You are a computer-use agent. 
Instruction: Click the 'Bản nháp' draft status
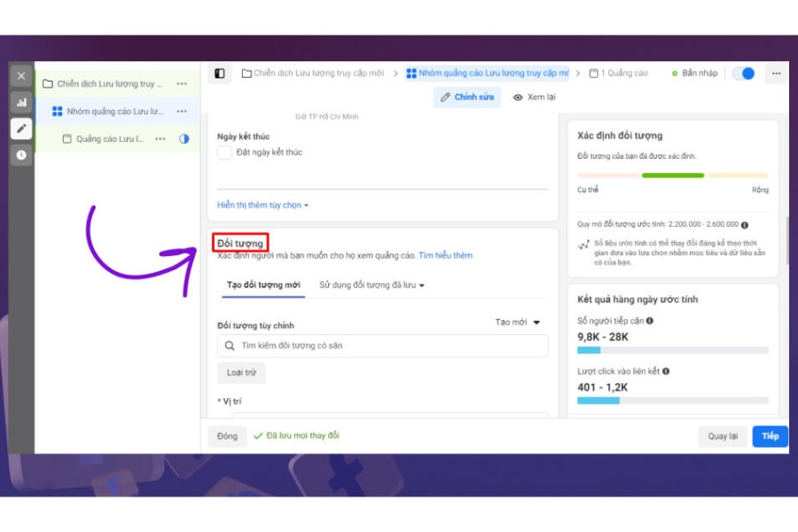click(x=694, y=74)
